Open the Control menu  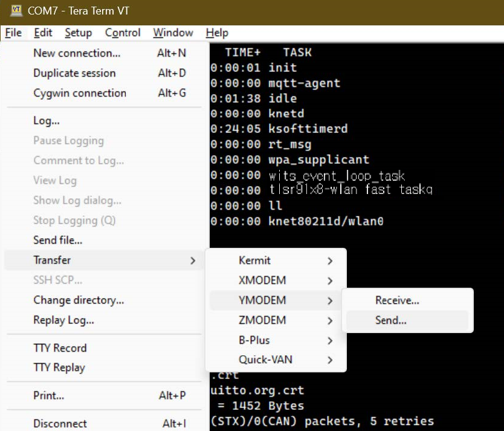pyautogui.click(x=123, y=33)
